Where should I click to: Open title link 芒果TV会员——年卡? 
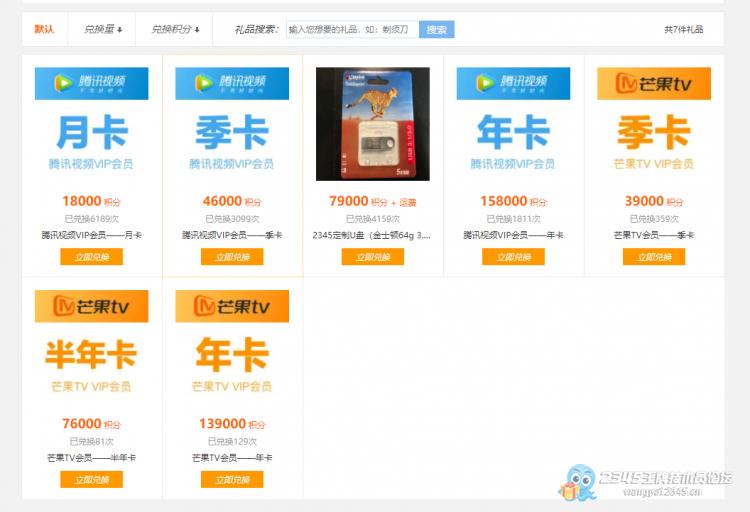pos(232,458)
